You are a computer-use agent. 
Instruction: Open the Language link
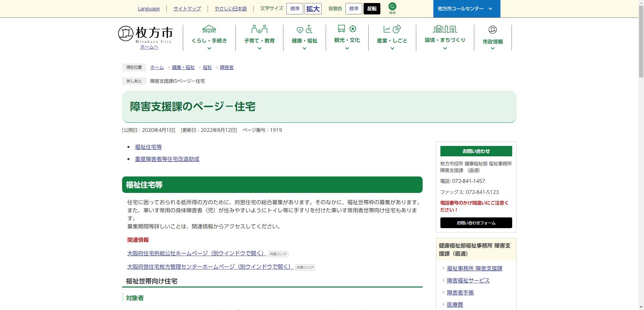[149, 9]
